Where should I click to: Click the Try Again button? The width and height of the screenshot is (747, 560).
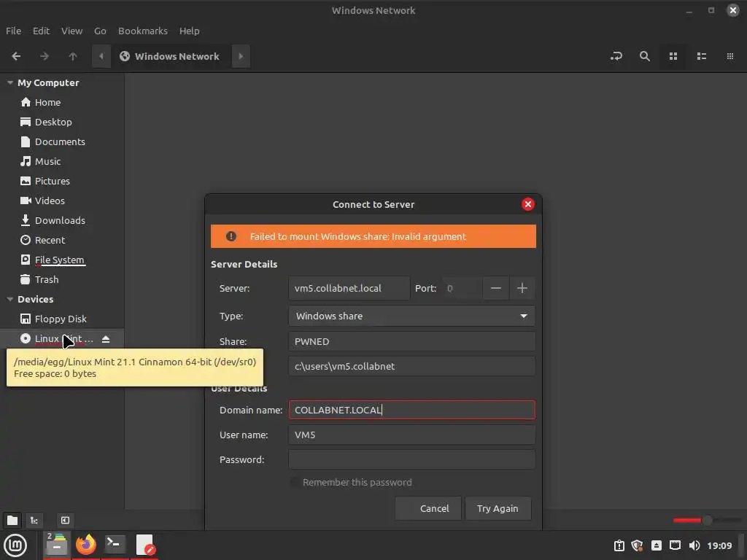pos(498,508)
